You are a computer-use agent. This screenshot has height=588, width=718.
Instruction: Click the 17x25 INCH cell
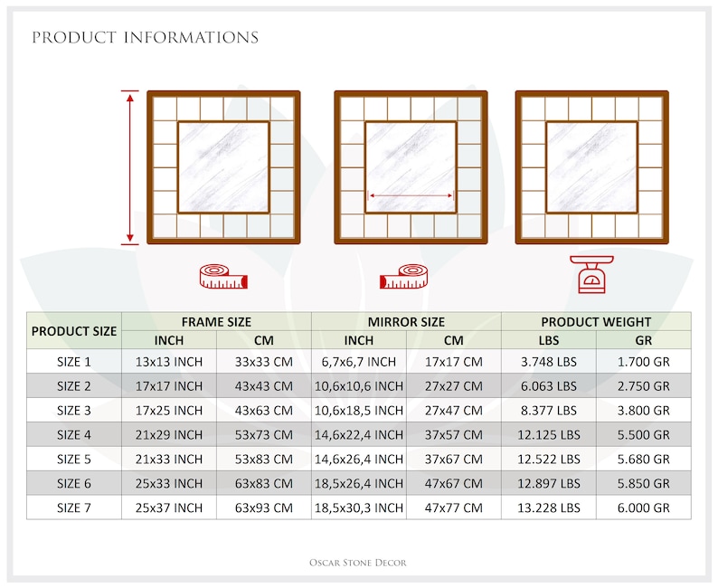(169, 411)
